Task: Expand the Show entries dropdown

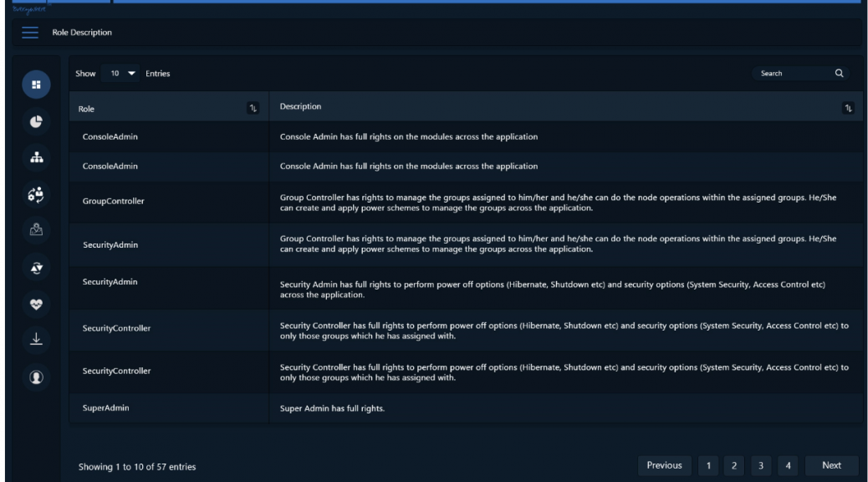Action: [120, 73]
